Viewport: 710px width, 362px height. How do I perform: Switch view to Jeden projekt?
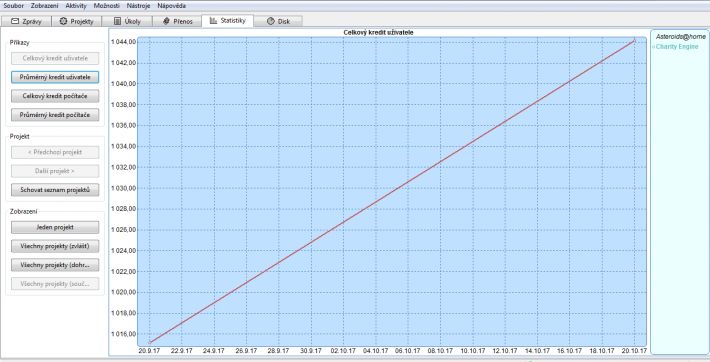pos(55,227)
